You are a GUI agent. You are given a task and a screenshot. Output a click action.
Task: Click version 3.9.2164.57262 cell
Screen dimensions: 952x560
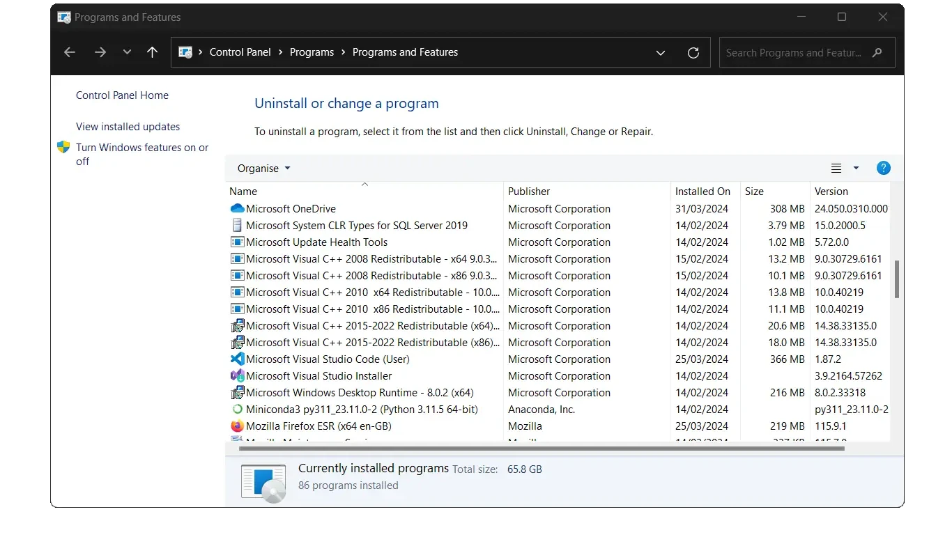[848, 375]
